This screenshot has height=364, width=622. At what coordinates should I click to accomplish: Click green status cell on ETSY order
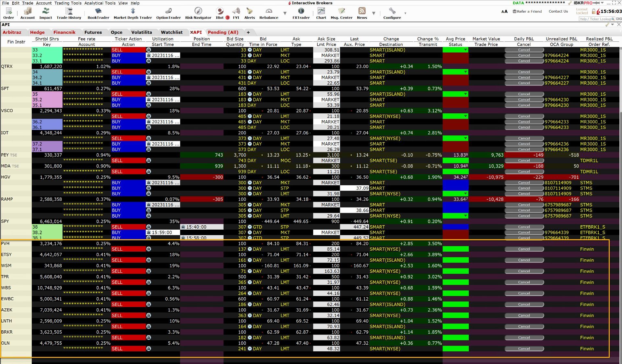(455, 260)
